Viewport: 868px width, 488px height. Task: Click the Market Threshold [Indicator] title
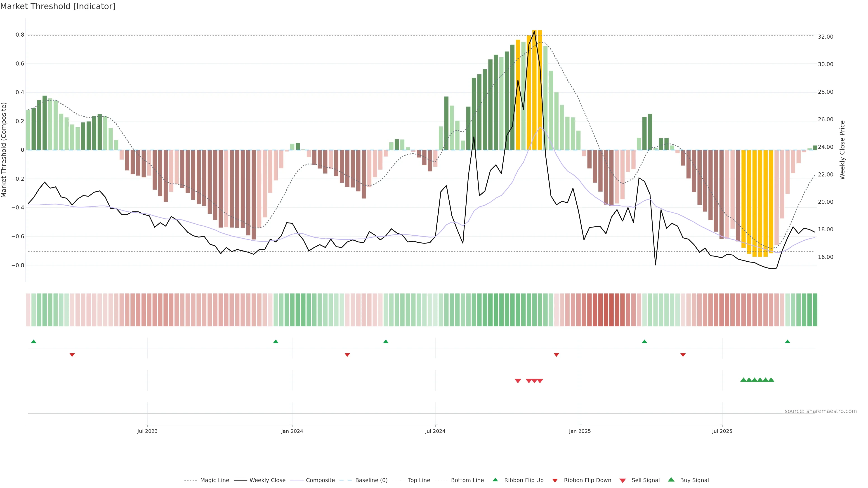pos(58,6)
